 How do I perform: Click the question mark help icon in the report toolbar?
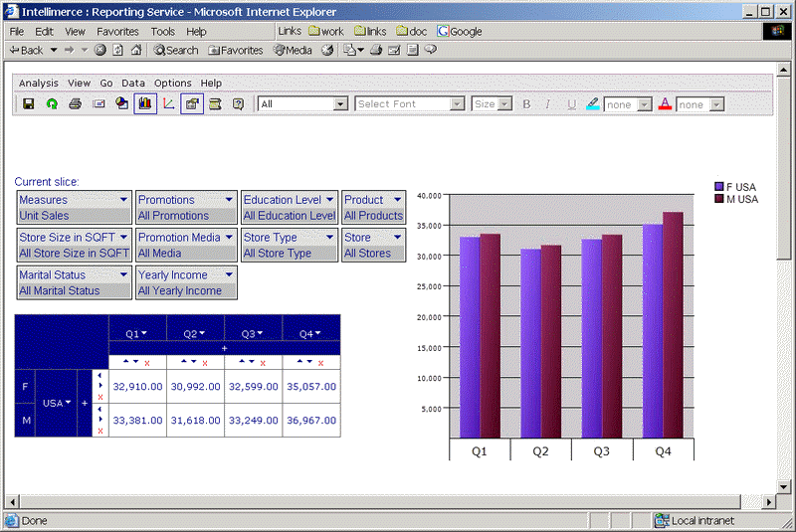(x=238, y=104)
